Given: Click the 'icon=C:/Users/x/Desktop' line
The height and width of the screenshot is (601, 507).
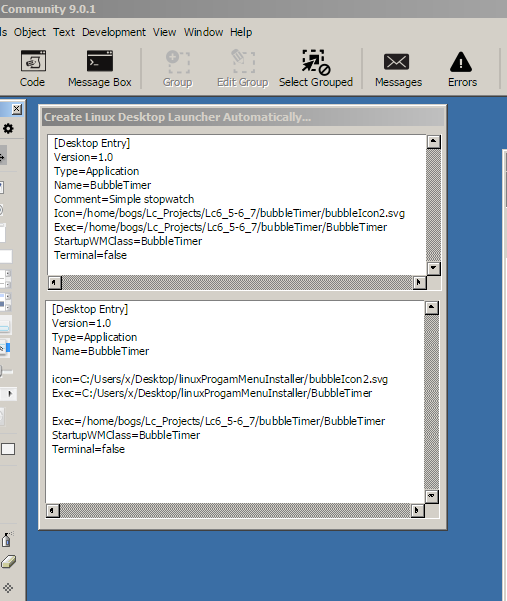Looking at the screenshot, I should point(220,379).
